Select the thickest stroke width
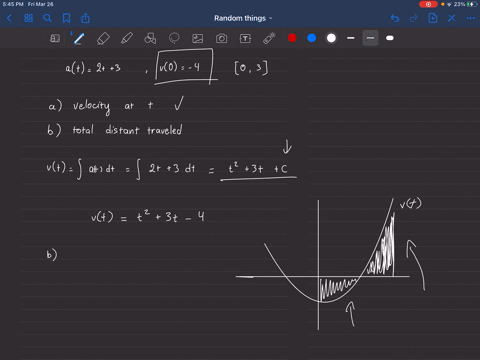The height and width of the screenshot is (360, 480). coord(390,38)
